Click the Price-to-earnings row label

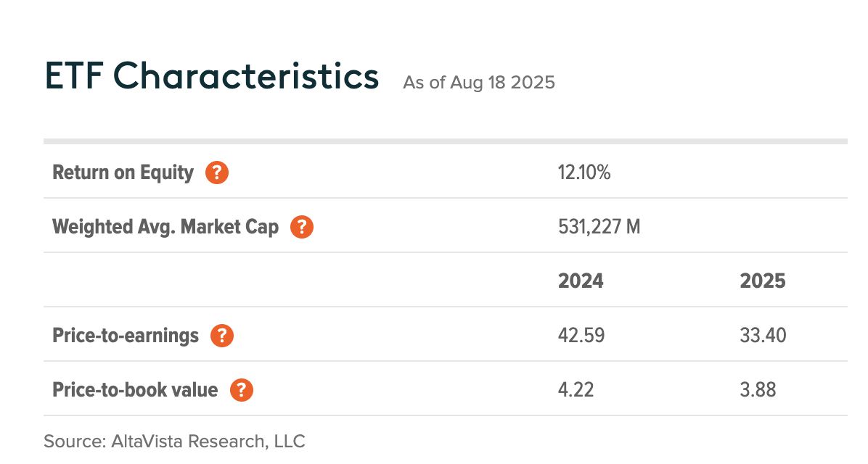click(x=126, y=336)
